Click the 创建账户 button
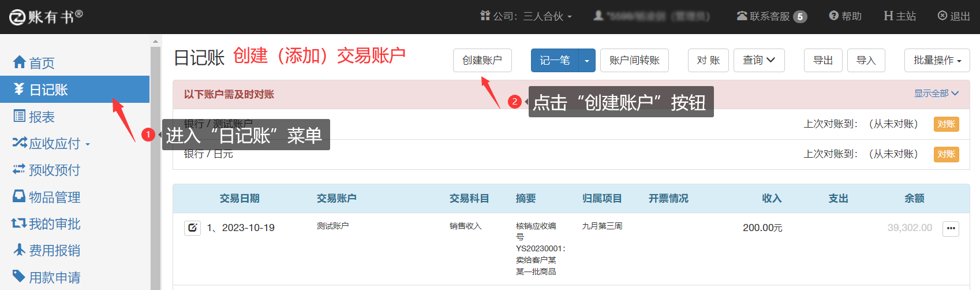The image size is (980, 290). click(482, 61)
